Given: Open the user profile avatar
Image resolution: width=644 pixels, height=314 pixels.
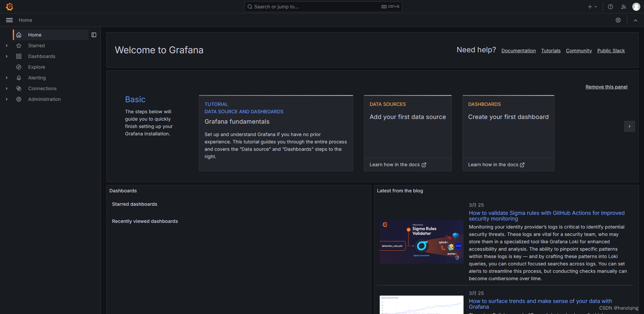Looking at the screenshot, I should (x=636, y=7).
